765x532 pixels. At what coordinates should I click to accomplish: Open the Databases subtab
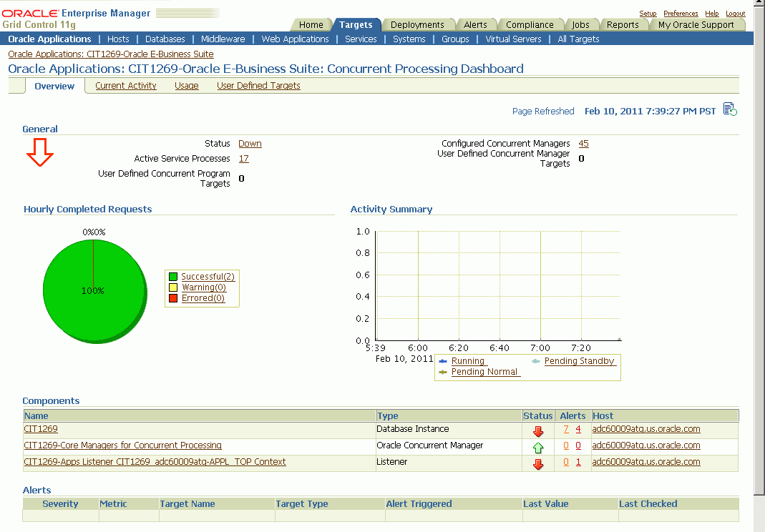click(x=165, y=39)
